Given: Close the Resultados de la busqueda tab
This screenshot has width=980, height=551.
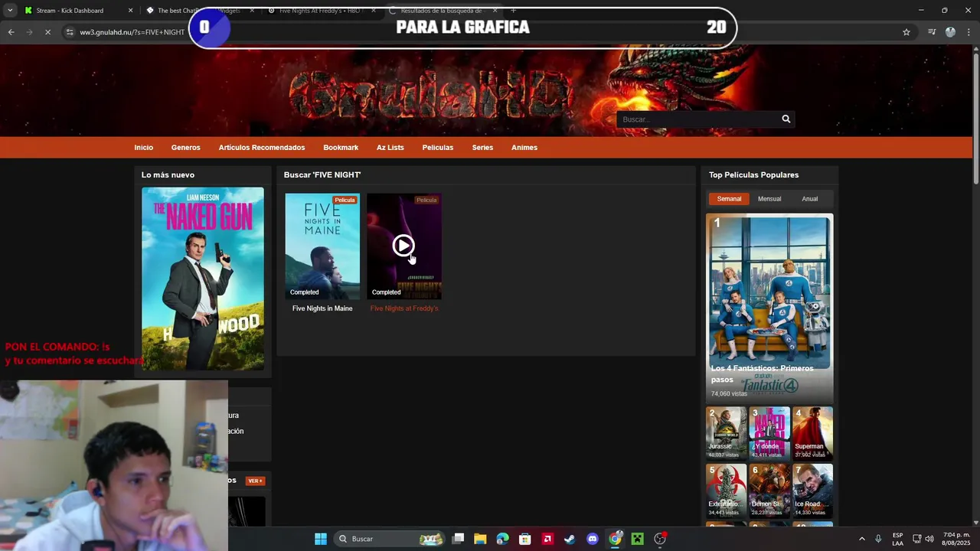Looking at the screenshot, I should [x=495, y=11].
